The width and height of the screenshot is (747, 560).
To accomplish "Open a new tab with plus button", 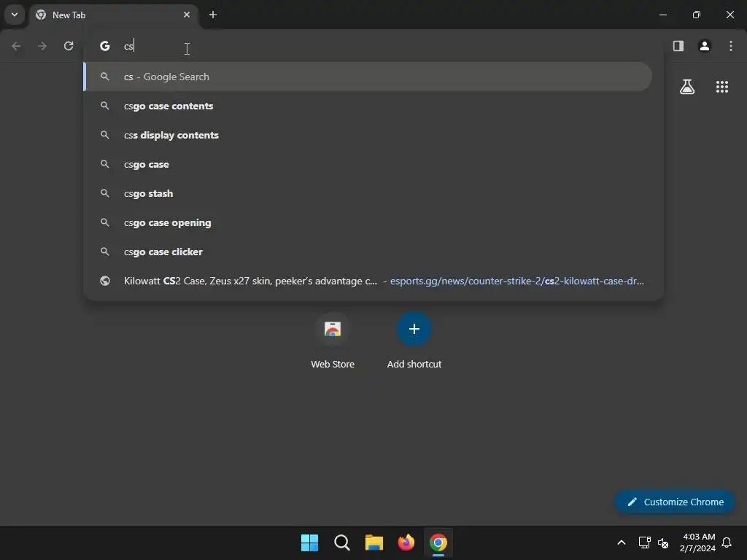I will (213, 15).
